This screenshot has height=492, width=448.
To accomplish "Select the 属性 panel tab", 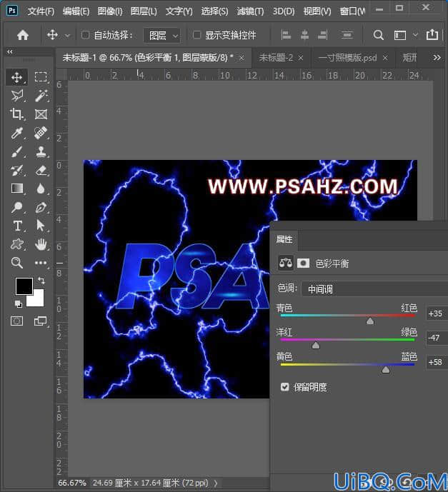I will click(284, 239).
